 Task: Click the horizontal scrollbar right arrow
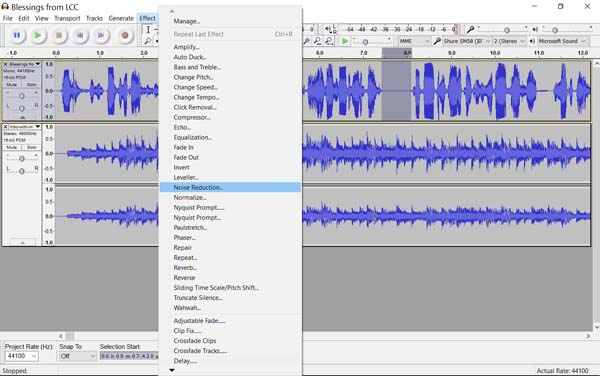(588, 336)
